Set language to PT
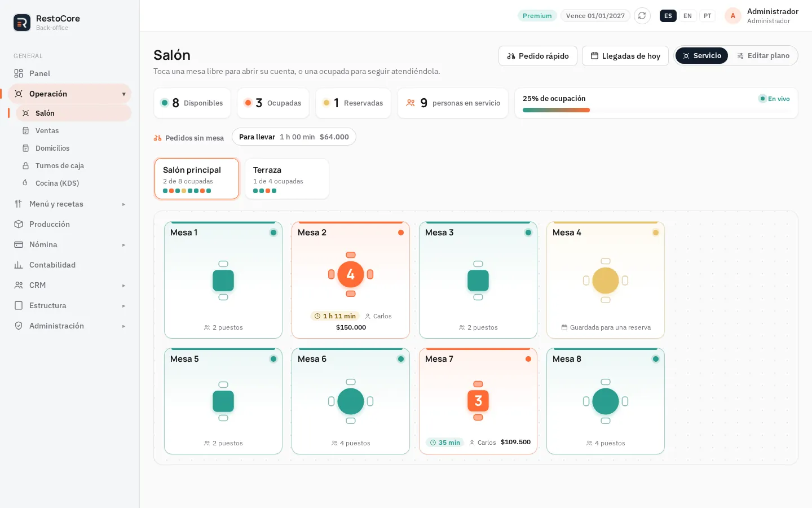Viewport: 812px width, 508px height. coord(707,16)
